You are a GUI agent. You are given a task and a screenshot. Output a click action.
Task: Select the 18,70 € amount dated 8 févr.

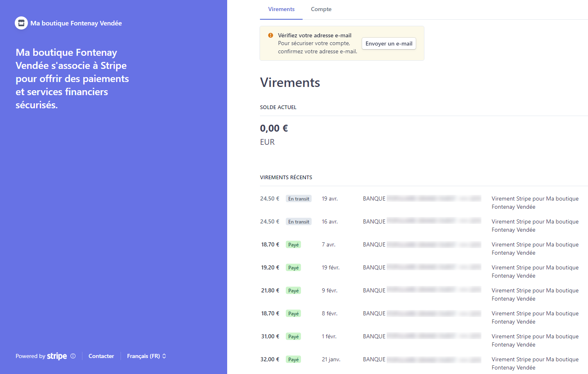coord(270,313)
